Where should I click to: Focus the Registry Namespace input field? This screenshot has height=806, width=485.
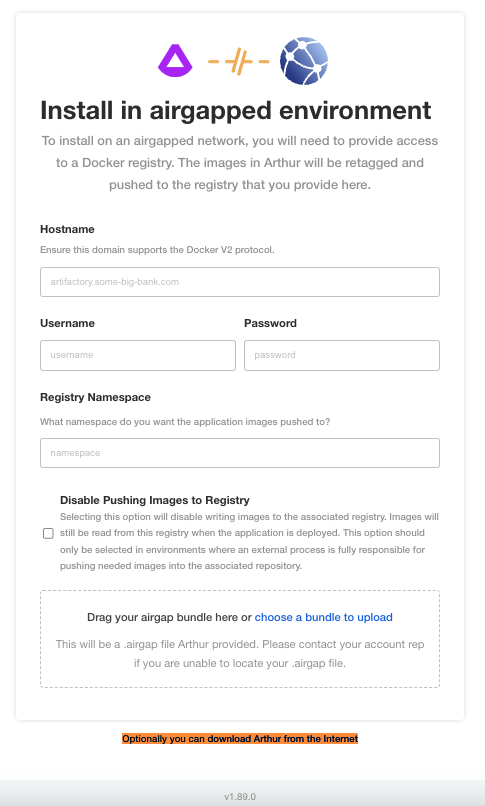coord(240,453)
